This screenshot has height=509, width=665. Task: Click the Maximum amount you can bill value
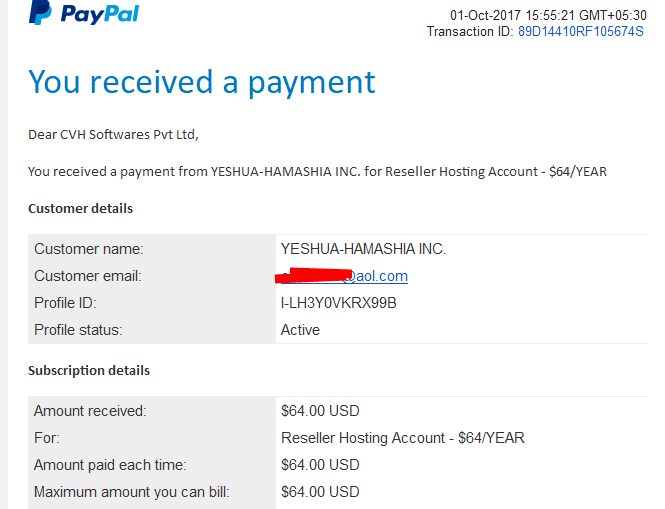(x=320, y=492)
